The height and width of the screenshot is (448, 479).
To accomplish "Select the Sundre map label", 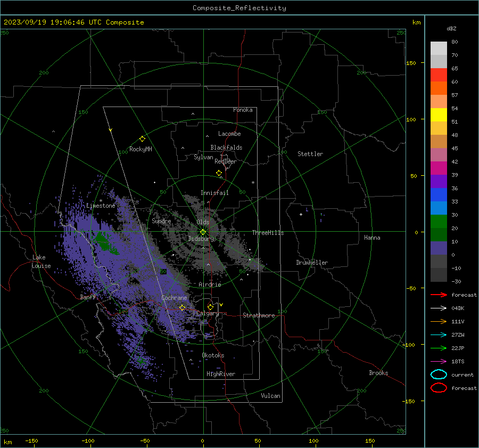I will tap(161, 221).
